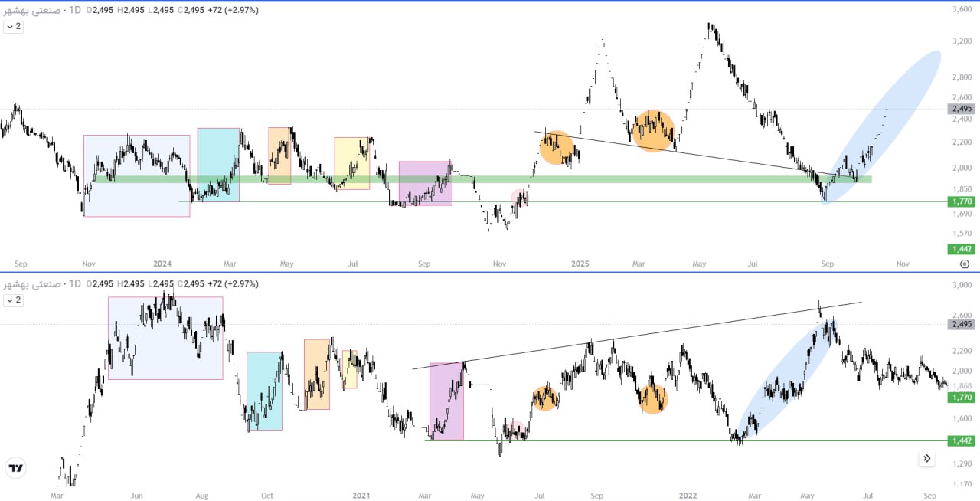
Task: Select the large orange circle in top chart
Action: 653,131
